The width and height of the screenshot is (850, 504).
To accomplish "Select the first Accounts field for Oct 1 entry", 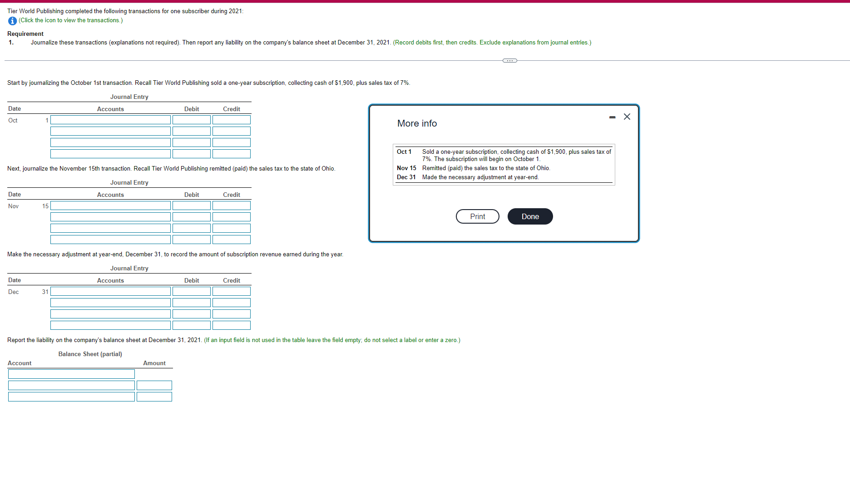I will (x=110, y=120).
